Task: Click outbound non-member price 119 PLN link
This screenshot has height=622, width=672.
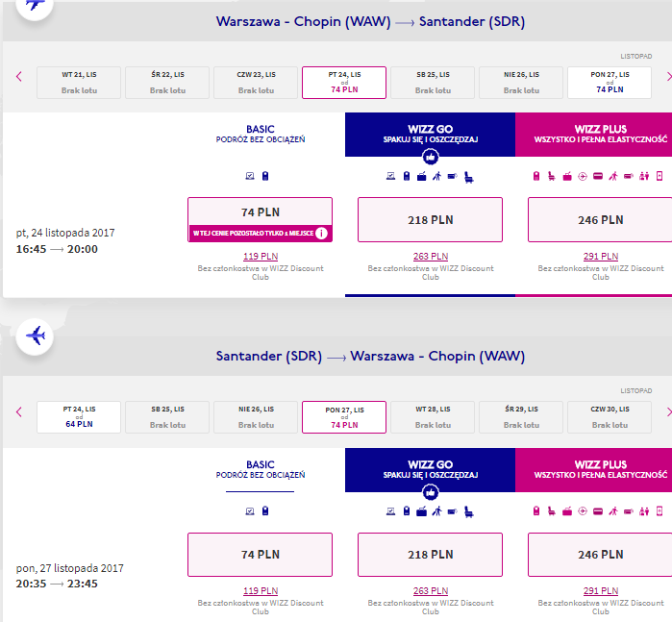Action: 261,257
